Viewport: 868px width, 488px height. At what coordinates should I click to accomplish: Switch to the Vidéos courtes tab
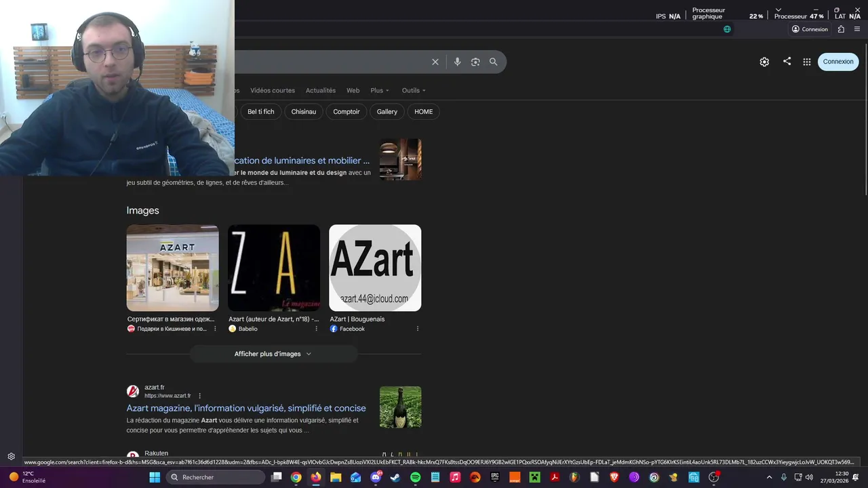pyautogui.click(x=273, y=90)
